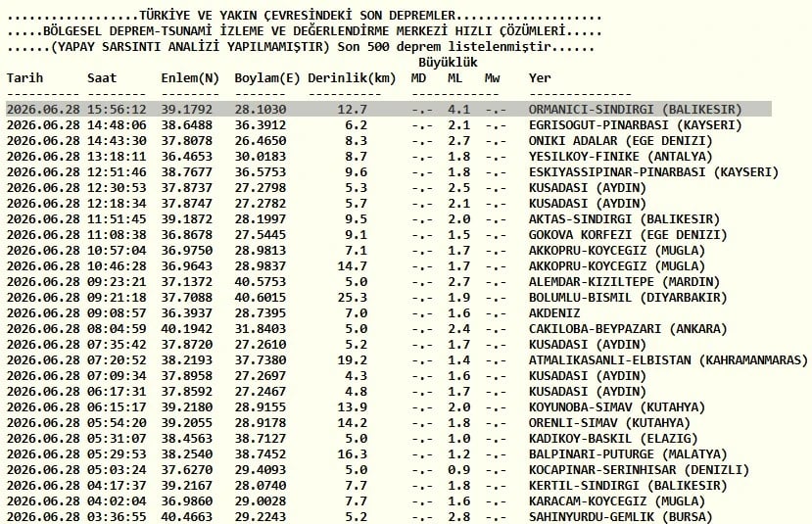Viewport: 812px width, 524px height.
Task: Click the time 05:03:24
Action: 117,469
